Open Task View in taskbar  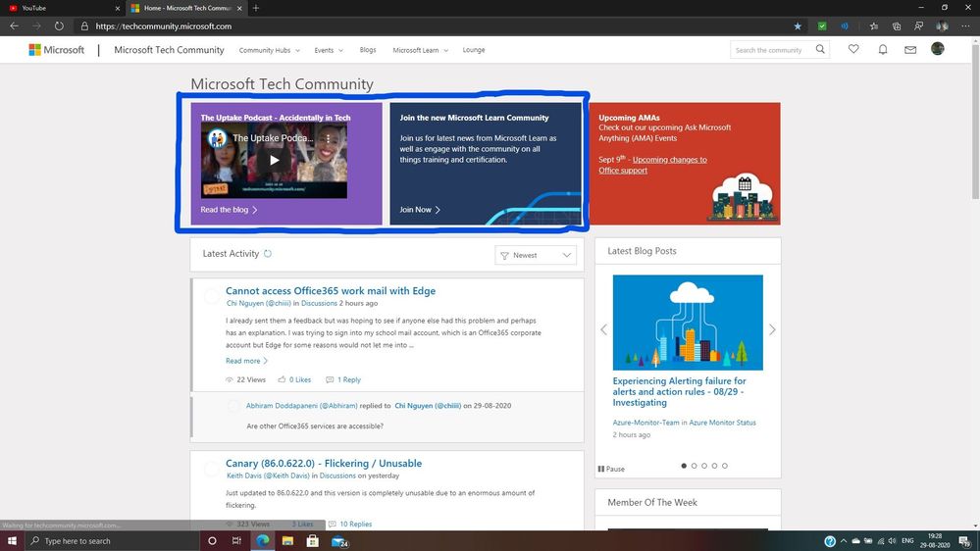point(236,541)
